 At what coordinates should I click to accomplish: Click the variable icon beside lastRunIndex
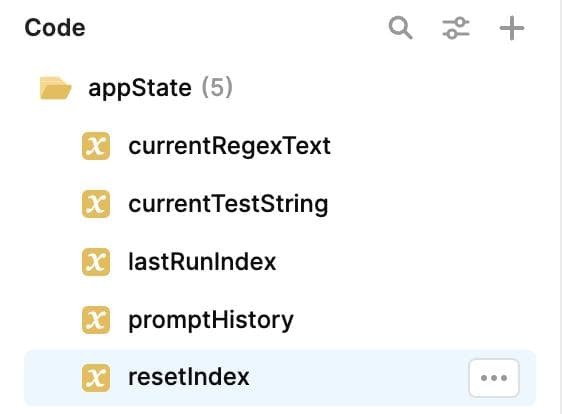(96, 262)
